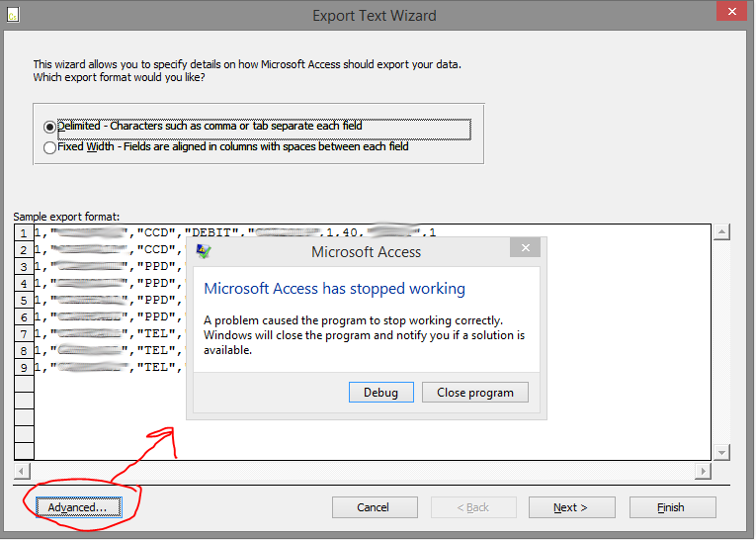Click the Microsoft Access dialog app icon
This screenshot has height=540, width=756.
click(204, 251)
